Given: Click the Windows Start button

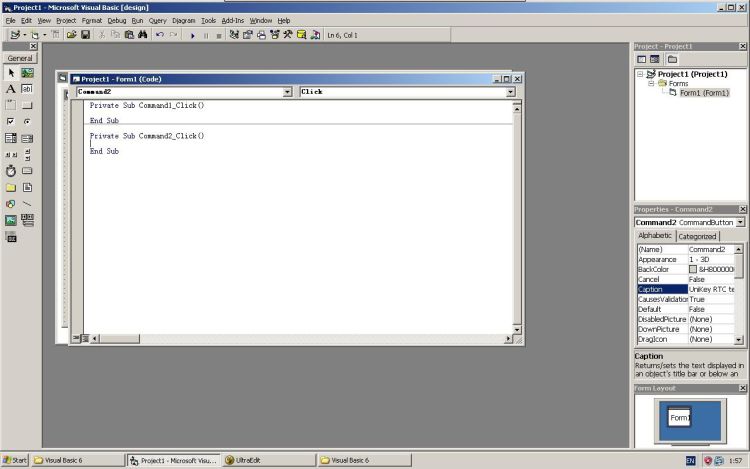Looking at the screenshot, I should [x=15, y=460].
